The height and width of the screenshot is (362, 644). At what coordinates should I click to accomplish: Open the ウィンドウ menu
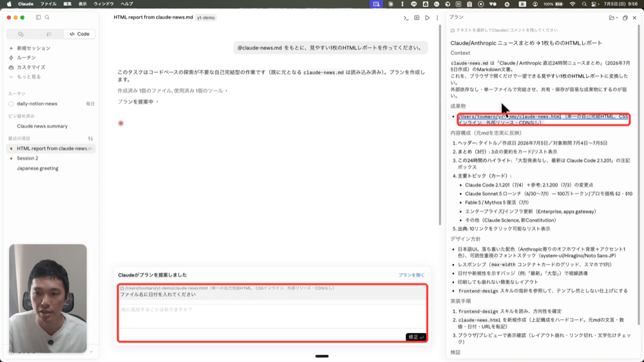tap(104, 4)
